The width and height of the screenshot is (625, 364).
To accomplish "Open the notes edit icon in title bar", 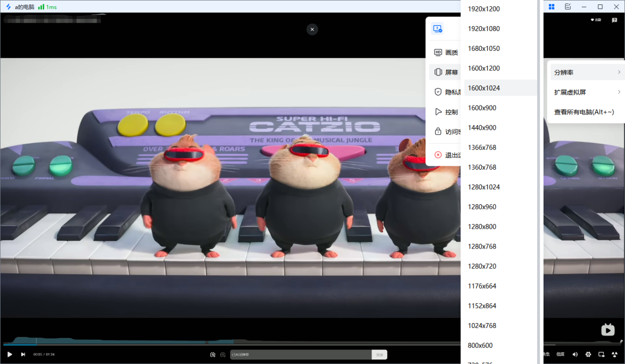I will pos(568,6).
